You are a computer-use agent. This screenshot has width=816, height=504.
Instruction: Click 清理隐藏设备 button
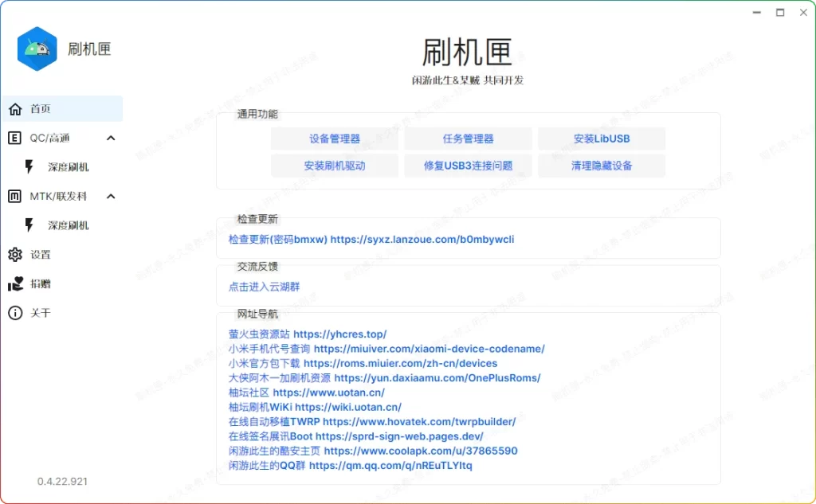pos(602,166)
